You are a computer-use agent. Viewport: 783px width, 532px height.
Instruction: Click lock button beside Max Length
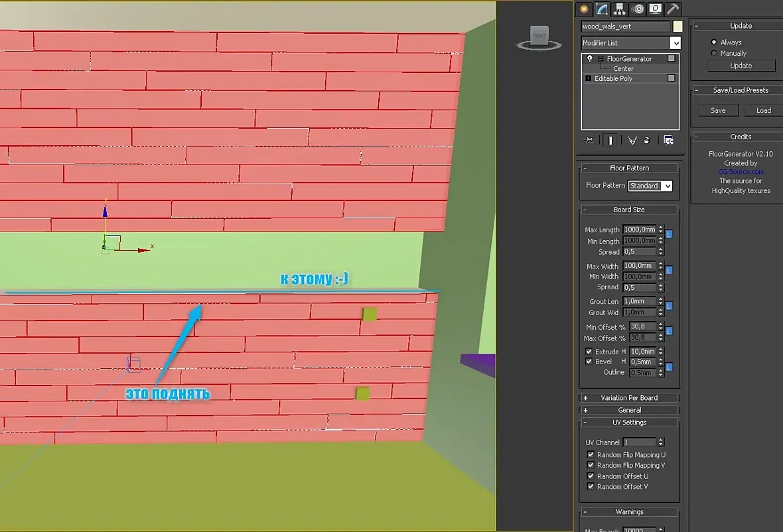pos(669,234)
